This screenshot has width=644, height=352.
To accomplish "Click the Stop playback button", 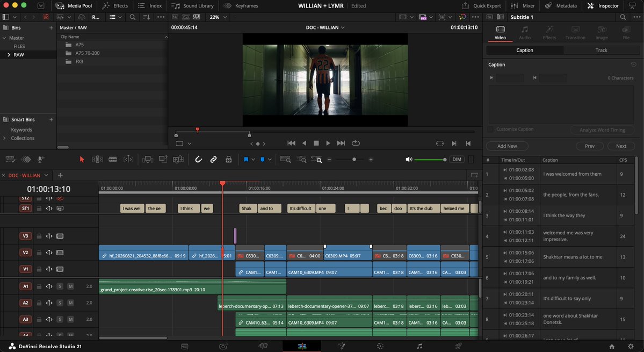I will [x=316, y=143].
